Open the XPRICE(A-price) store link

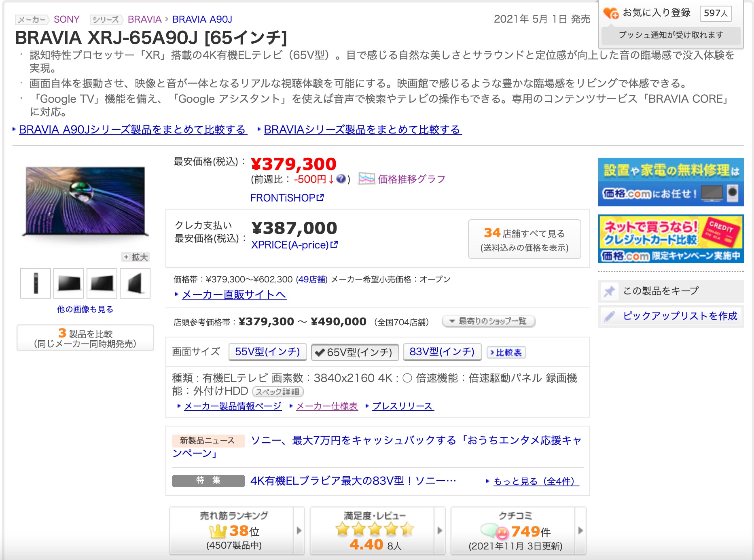point(290,244)
